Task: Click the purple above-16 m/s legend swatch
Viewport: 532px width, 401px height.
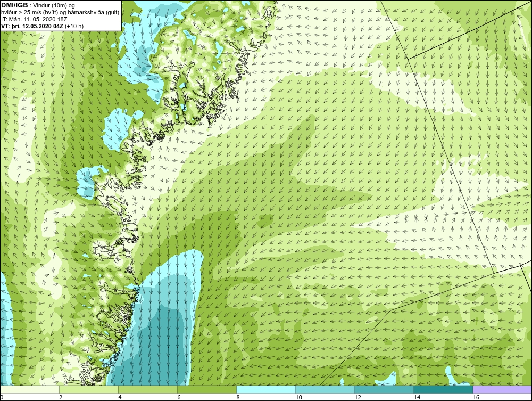Action: pyautogui.click(x=503, y=389)
